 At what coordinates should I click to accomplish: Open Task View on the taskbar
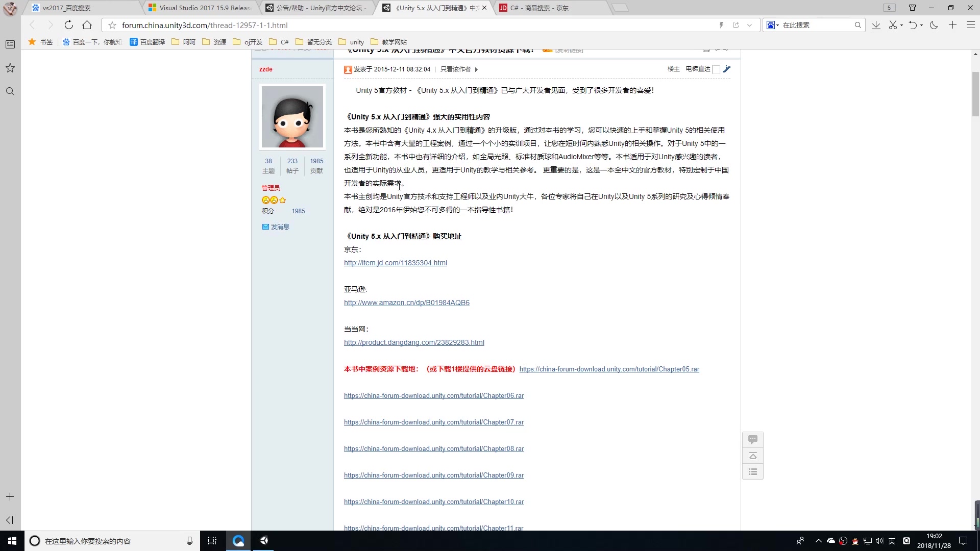[212, 541]
